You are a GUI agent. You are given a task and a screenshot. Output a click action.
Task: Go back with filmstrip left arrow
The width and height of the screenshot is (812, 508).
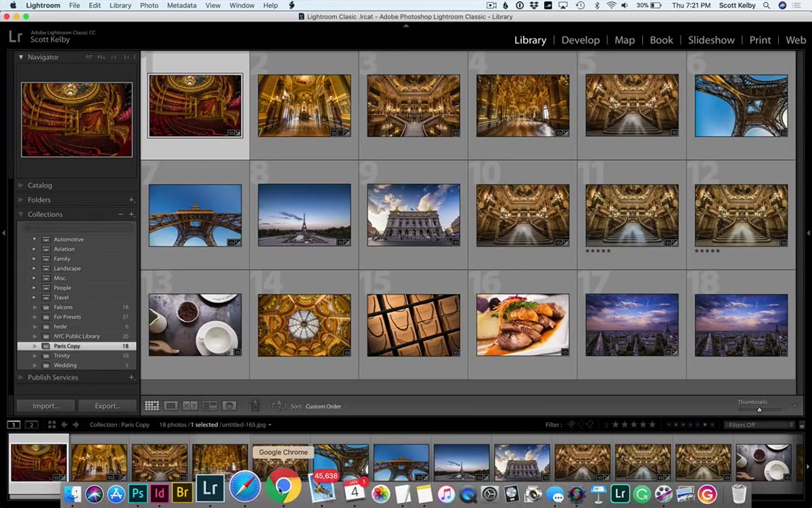pos(64,425)
